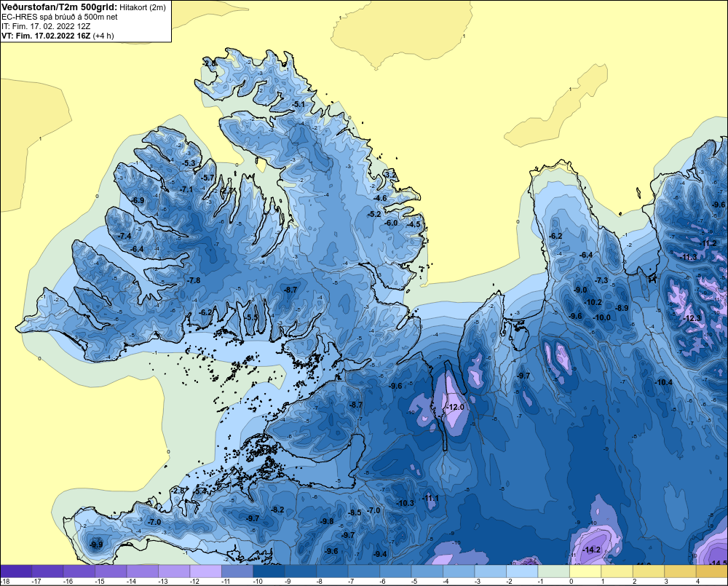Click the legend label '4'
The height and width of the screenshot is (586, 728).
pos(698,582)
